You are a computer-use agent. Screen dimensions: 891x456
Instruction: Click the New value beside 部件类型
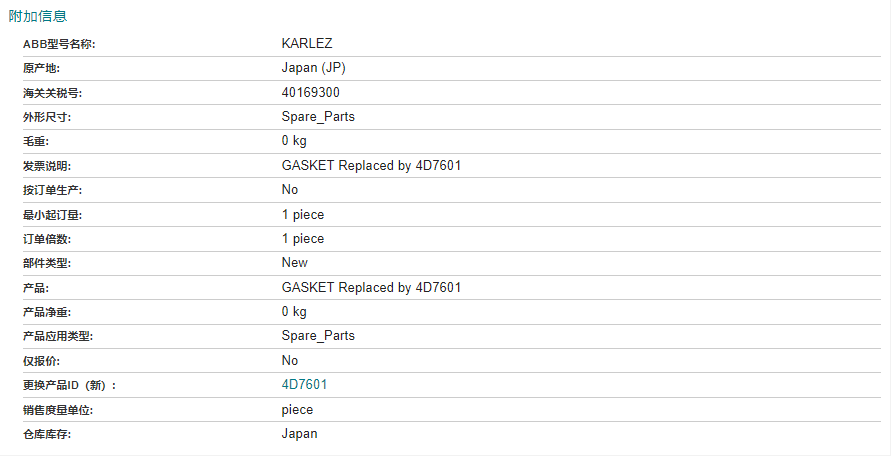tap(294, 263)
